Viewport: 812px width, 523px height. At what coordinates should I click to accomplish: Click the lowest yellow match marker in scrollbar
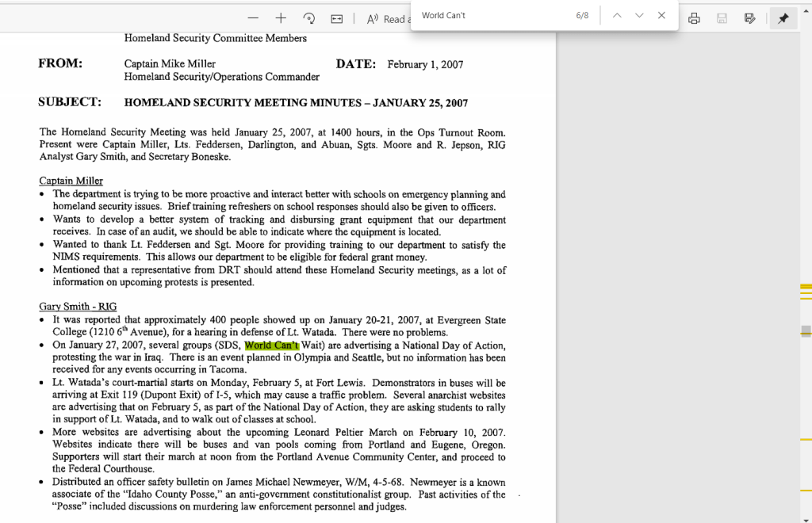click(806, 502)
